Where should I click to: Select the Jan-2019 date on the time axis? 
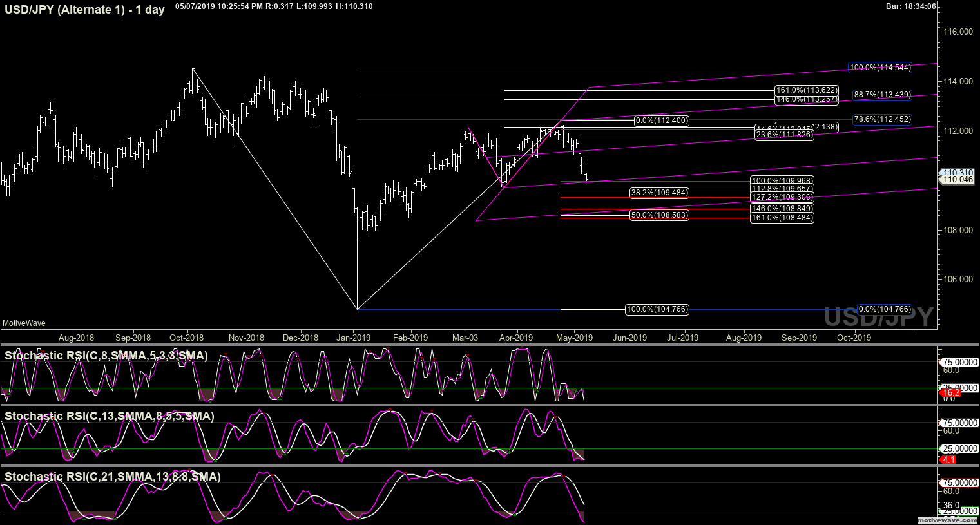(353, 338)
